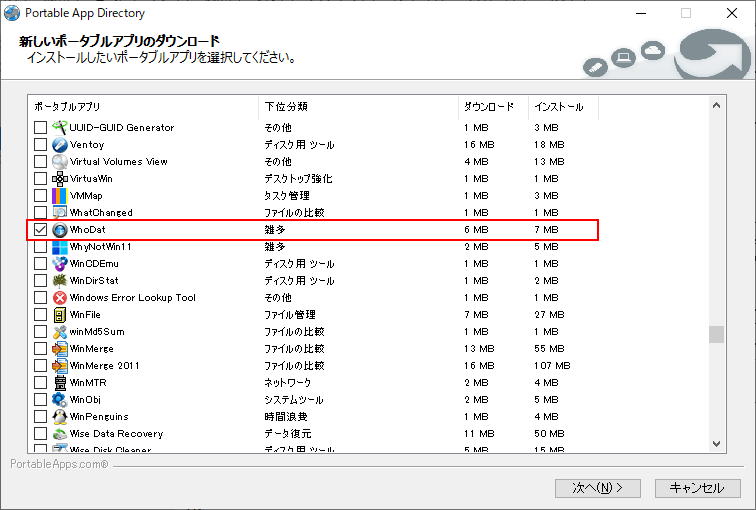Click the WinFile ファイル管理 category cell
The width and height of the screenshot is (756, 510).
point(290,315)
